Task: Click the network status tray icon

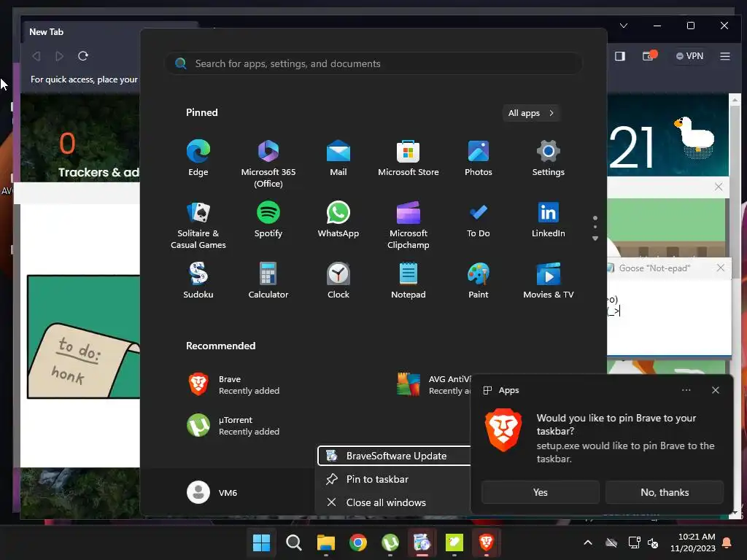Action: 634,542
